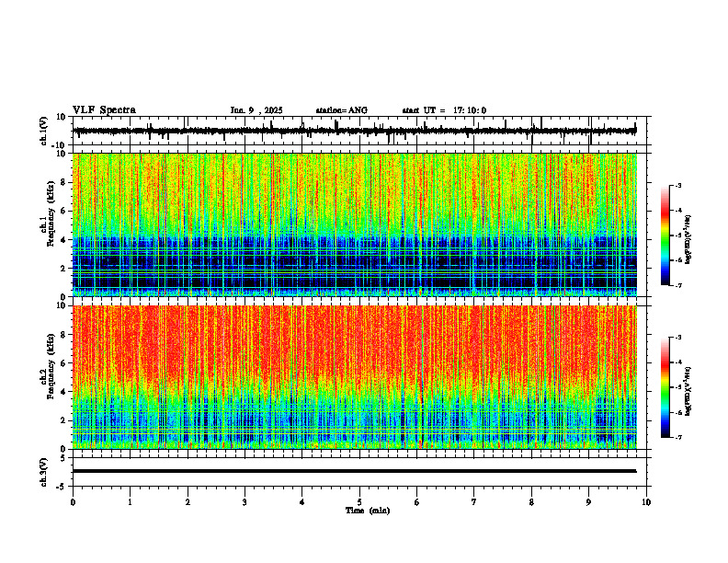Click the "2" kHz tick on ch.2 frequency axis
The height and width of the screenshot is (563, 728).
tap(63, 420)
